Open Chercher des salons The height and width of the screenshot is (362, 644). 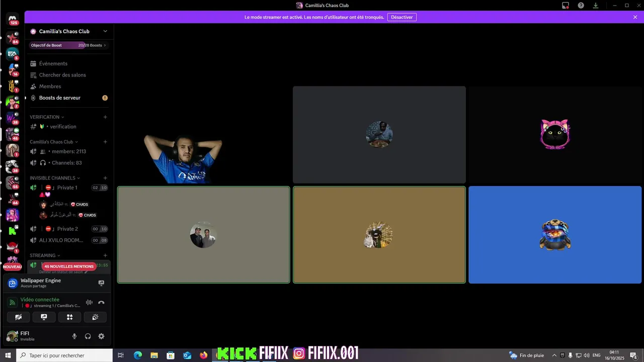[69, 75]
